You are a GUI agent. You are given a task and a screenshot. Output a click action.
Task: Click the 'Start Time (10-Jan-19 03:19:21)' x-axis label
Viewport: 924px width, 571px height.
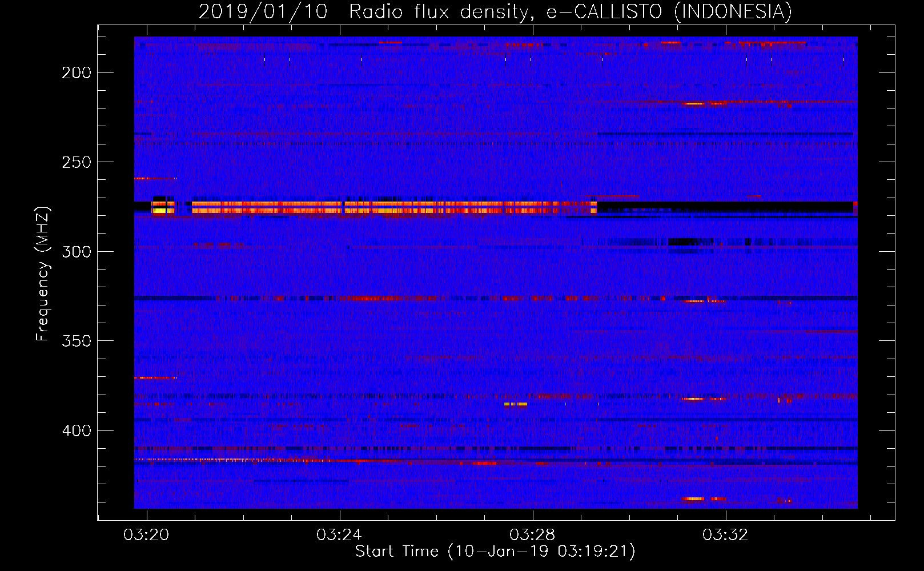point(495,552)
